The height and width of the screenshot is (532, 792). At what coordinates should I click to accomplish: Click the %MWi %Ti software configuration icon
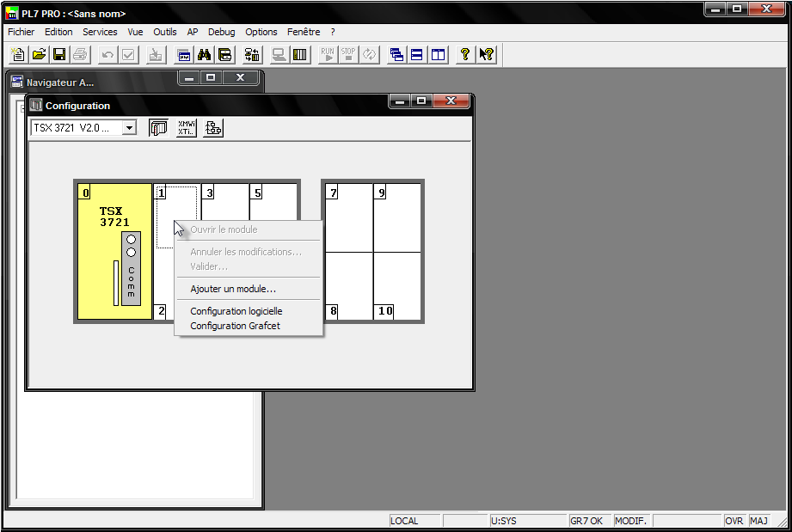coord(186,128)
